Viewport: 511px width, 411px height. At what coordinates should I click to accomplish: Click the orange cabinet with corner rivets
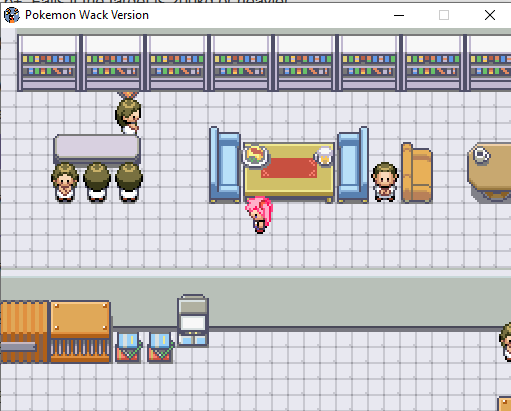click(80, 332)
